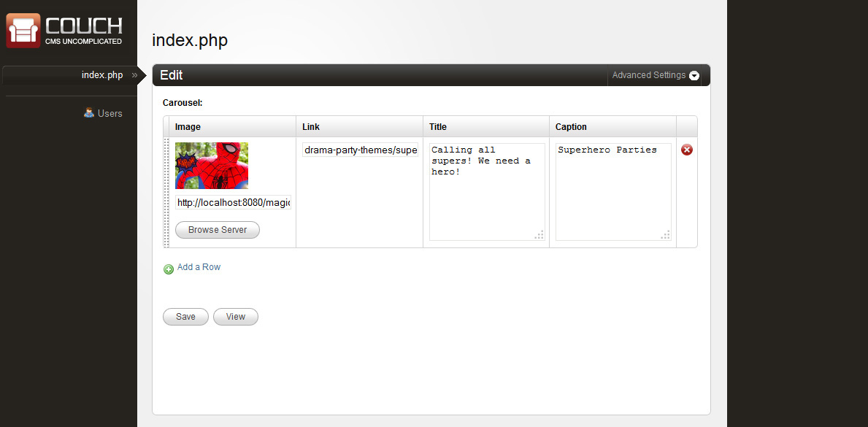Focus the Link input field
Screen dimensions: 868x427
tap(361, 150)
